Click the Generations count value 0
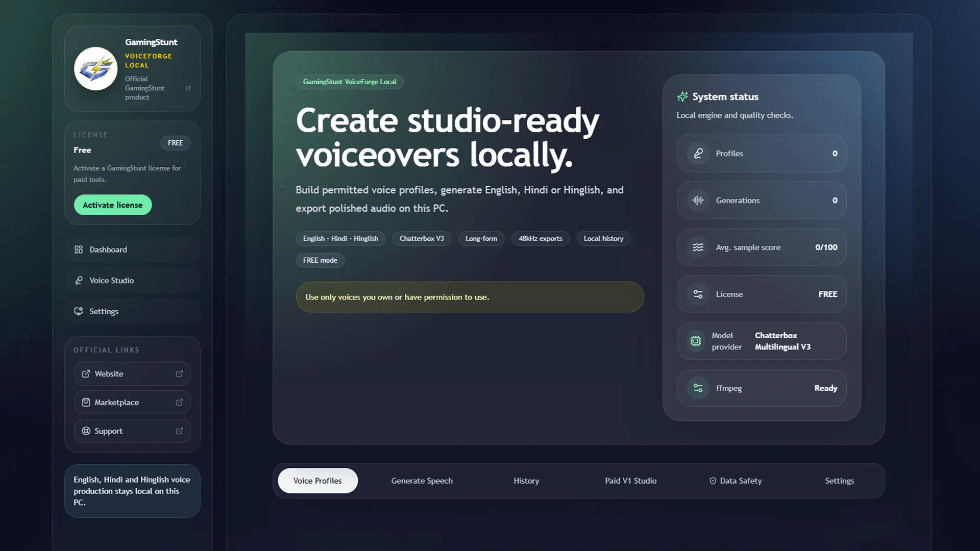The image size is (980, 551). point(835,201)
